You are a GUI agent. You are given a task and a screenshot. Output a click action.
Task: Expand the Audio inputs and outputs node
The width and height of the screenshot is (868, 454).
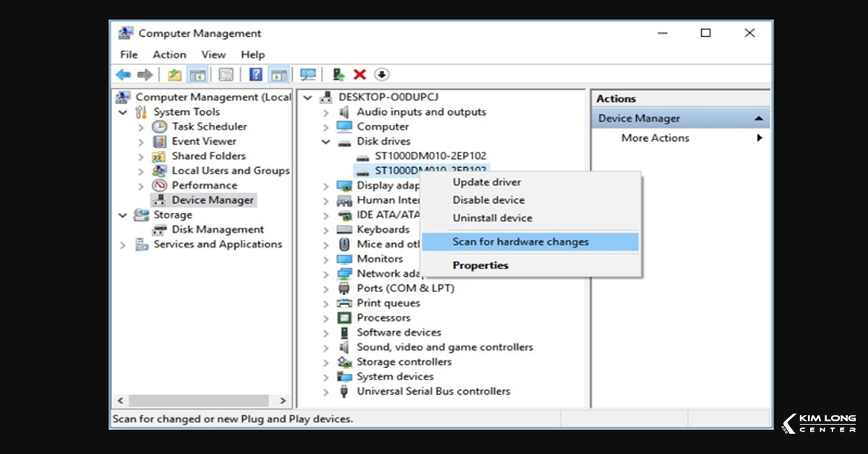point(326,113)
